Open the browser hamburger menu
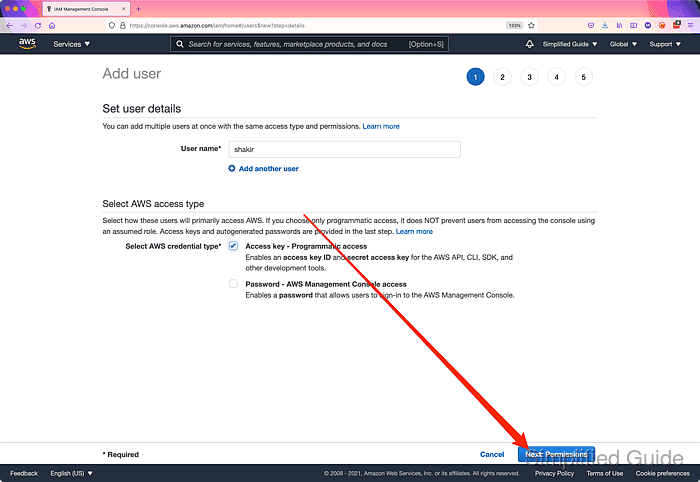 691,25
